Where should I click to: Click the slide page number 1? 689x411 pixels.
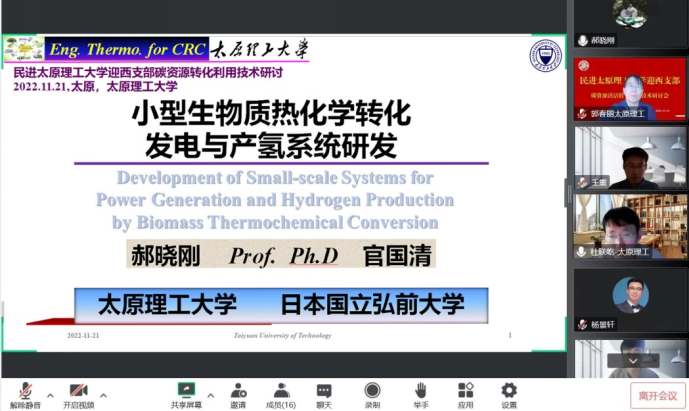pyautogui.click(x=510, y=335)
